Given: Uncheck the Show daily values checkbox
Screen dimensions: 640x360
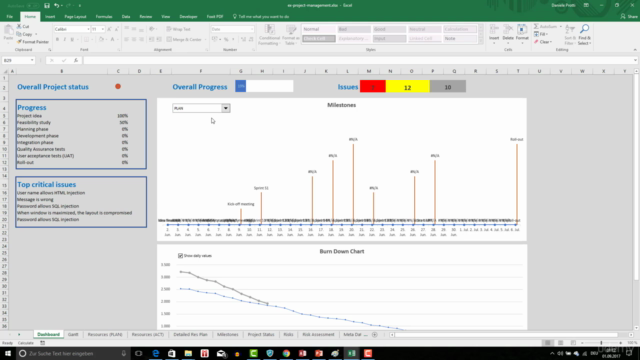Looking at the screenshot, I should coord(180,256).
